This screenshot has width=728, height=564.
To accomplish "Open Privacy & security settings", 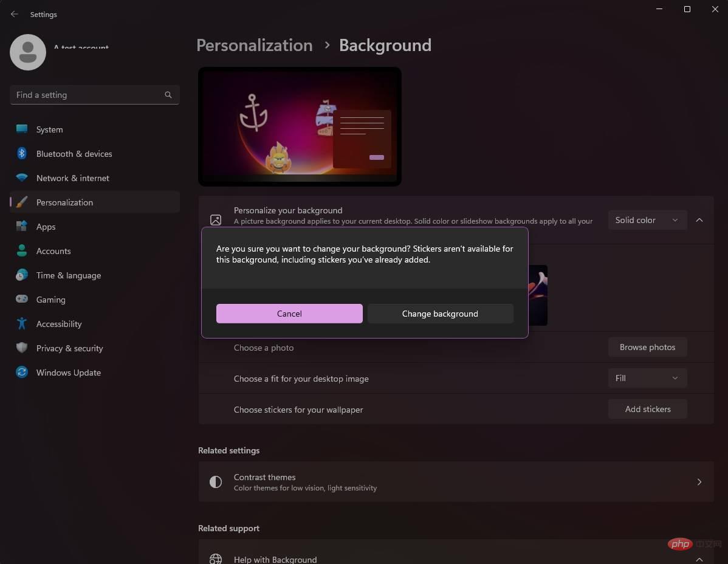I will pos(95,348).
